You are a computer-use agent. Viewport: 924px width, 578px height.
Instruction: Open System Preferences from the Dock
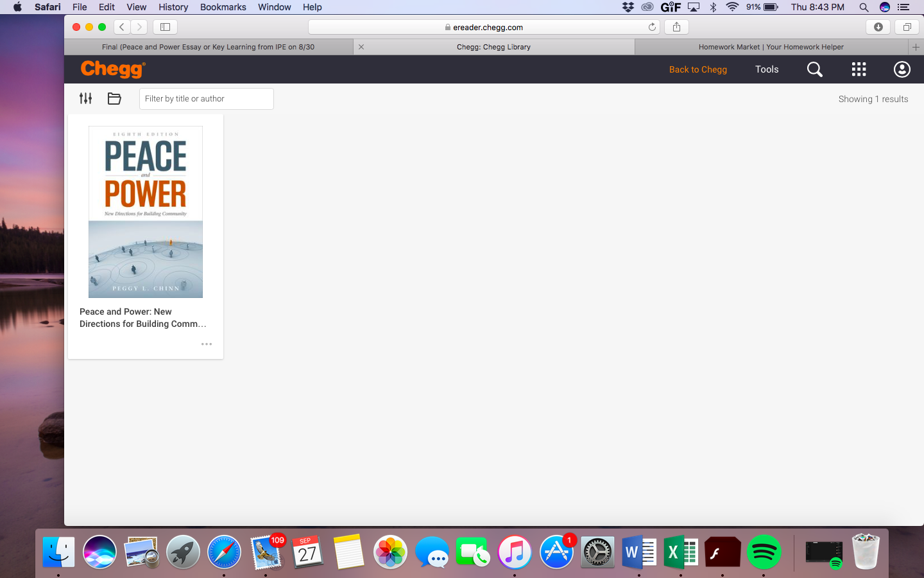597,552
